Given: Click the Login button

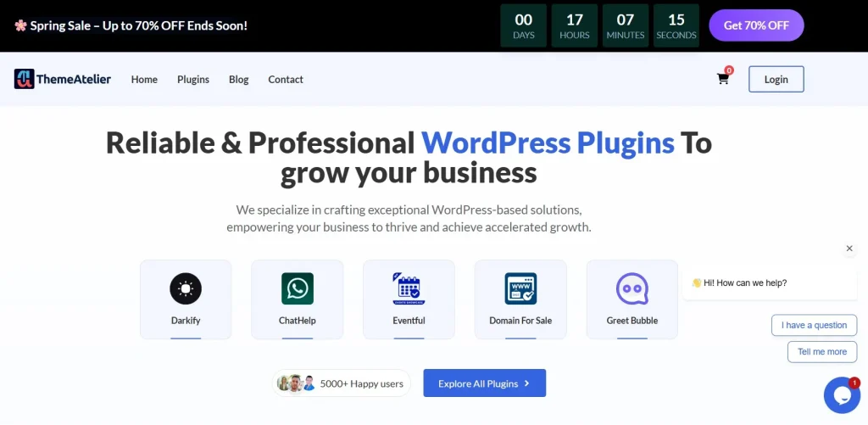Looking at the screenshot, I should (x=776, y=79).
